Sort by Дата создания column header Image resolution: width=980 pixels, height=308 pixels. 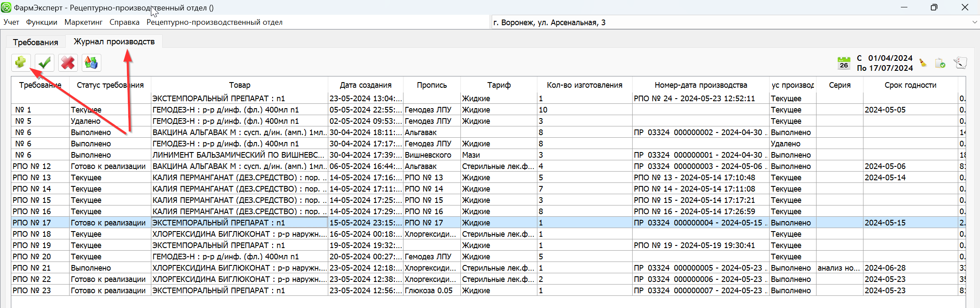coord(365,85)
